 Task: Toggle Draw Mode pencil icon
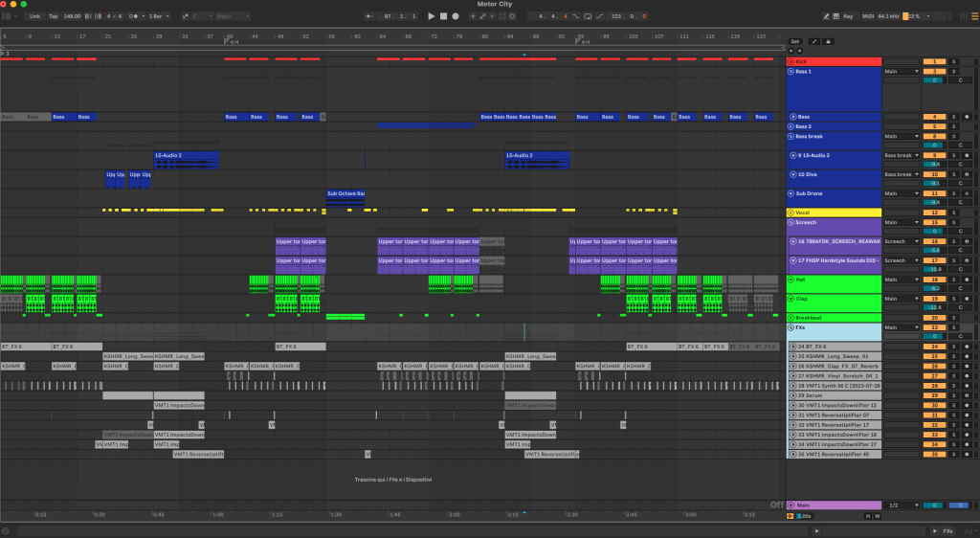pos(825,16)
